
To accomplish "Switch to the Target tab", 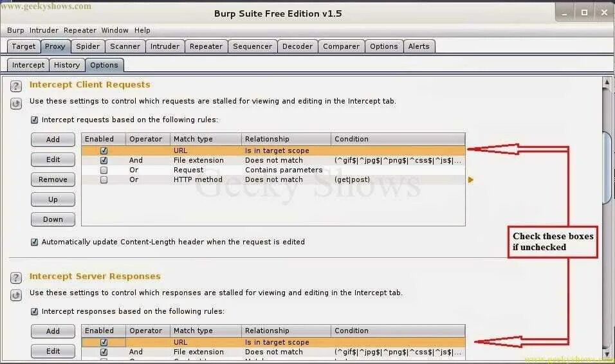I will [x=24, y=46].
